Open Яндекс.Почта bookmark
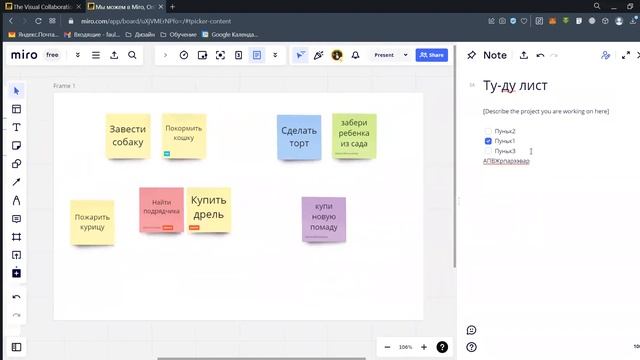This screenshot has width=640, height=360. [x=33, y=35]
